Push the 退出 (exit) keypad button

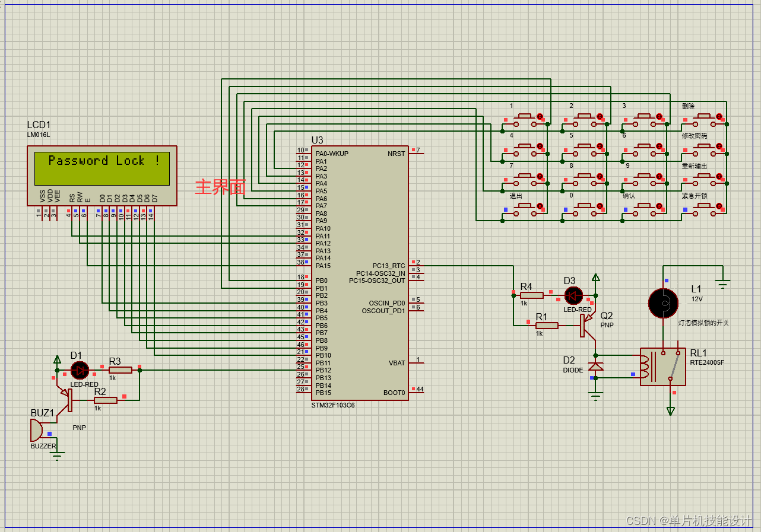pyautogui.click(x=524, y=209)
